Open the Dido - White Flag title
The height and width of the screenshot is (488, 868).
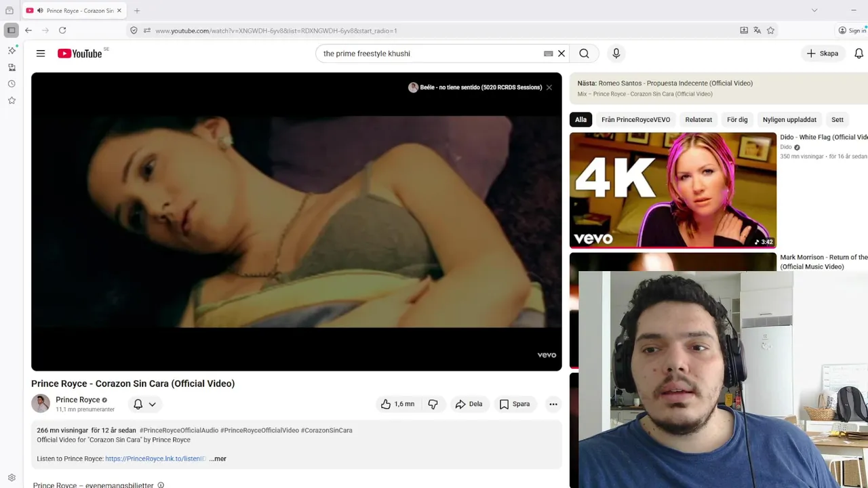(x=823, y=137)
